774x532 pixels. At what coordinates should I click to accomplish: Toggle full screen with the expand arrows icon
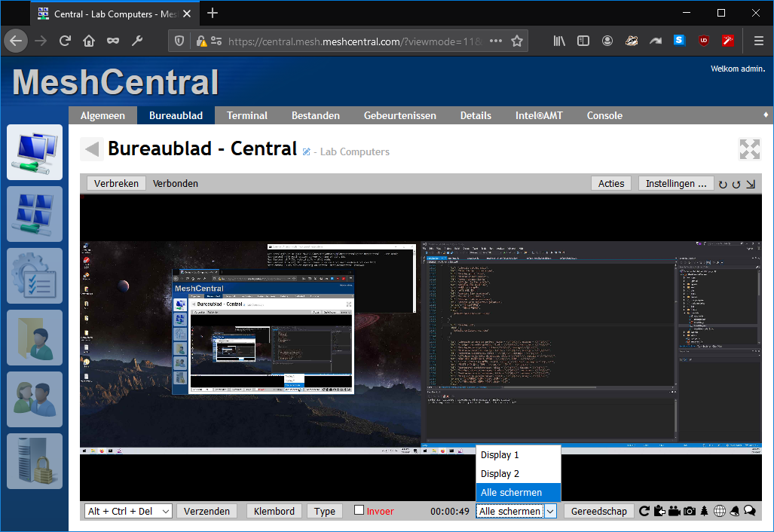coord(749,149)
